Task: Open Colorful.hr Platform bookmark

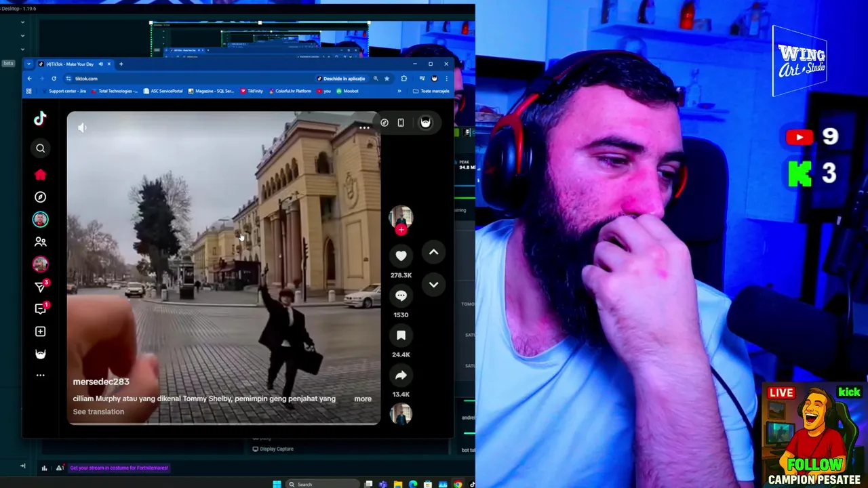Action: [290, 91]
